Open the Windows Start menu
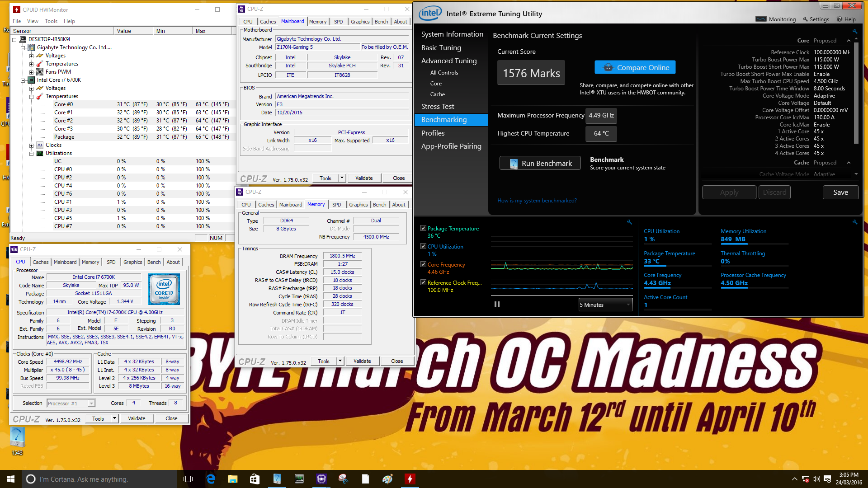The width and height of the screenshot is (868, 488). [11, 479]
